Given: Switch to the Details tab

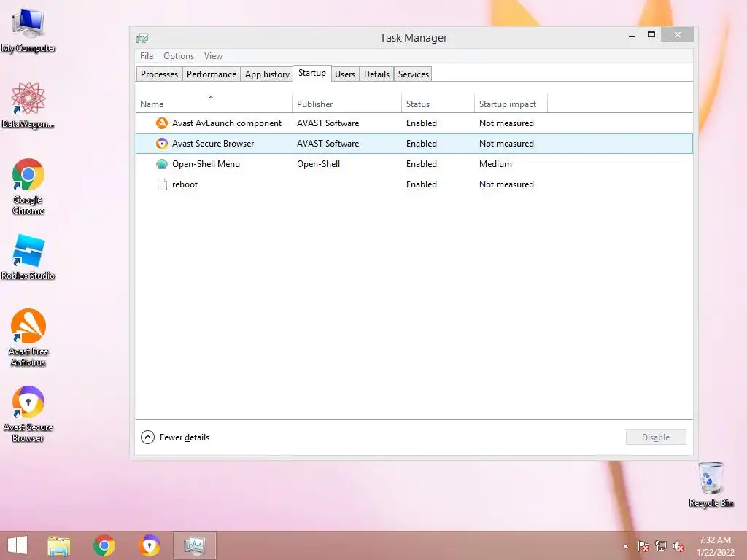Looking at the screenshot, I should (376, 74).
